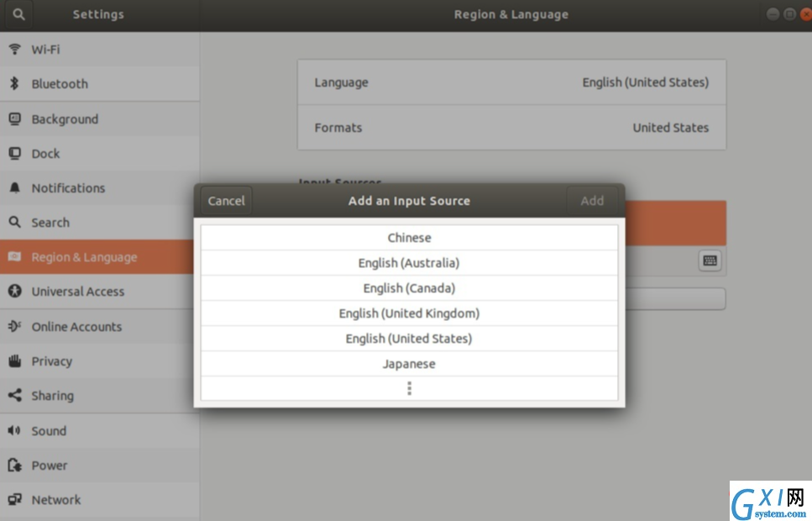Screen dimensions: 812x521
Task: Open Formats row showing United States
Action: point(511,128)
